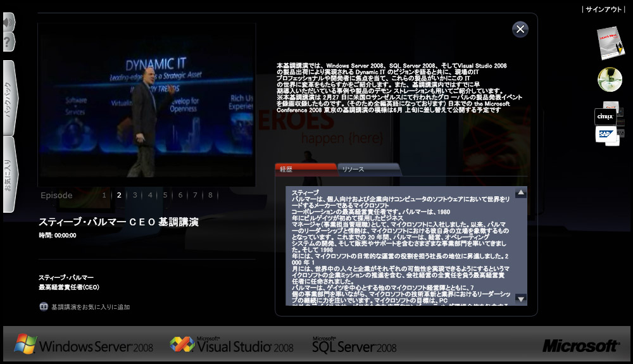633x364 pixels.
Task: Click the 時間: 00:00:00 time label
Action: point(58,235)
